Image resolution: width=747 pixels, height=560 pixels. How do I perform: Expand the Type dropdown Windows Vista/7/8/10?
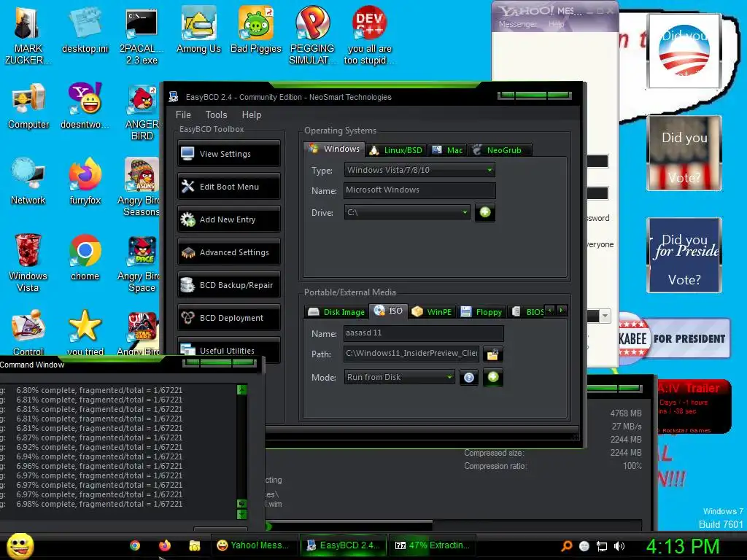(x=419, y=170)
